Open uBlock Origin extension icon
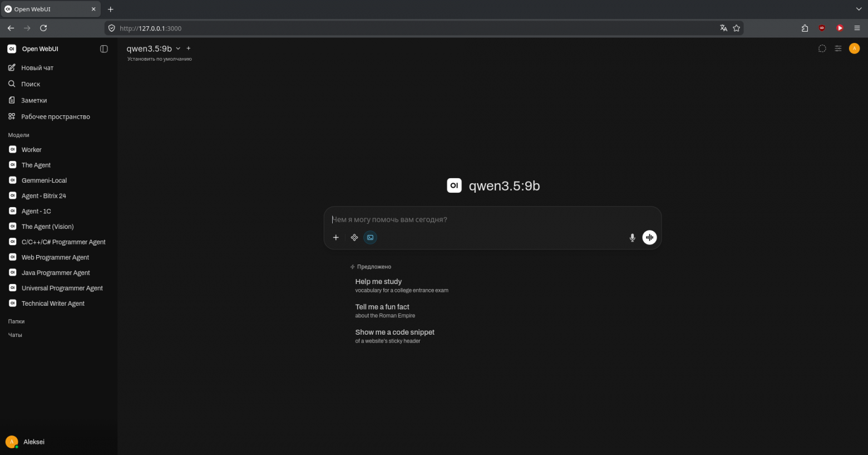Image resolution: width=868 pixels, height=455 pixels. (x=822, y=28)
